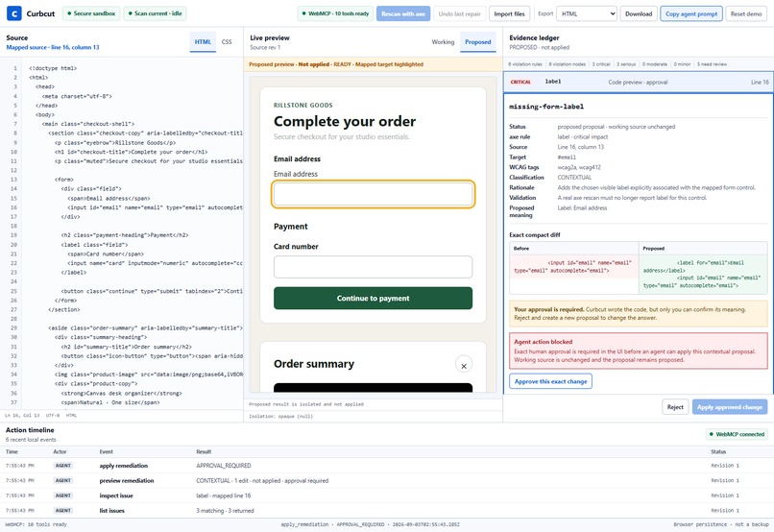Approve this exact change
Screen dimensions: 774x532
(x=550, y=381)
